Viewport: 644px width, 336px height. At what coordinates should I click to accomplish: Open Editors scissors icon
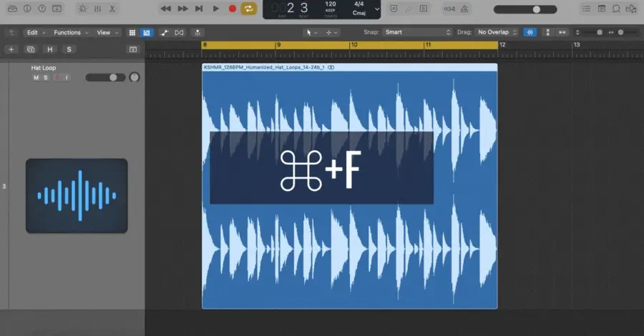coord(112,9)
